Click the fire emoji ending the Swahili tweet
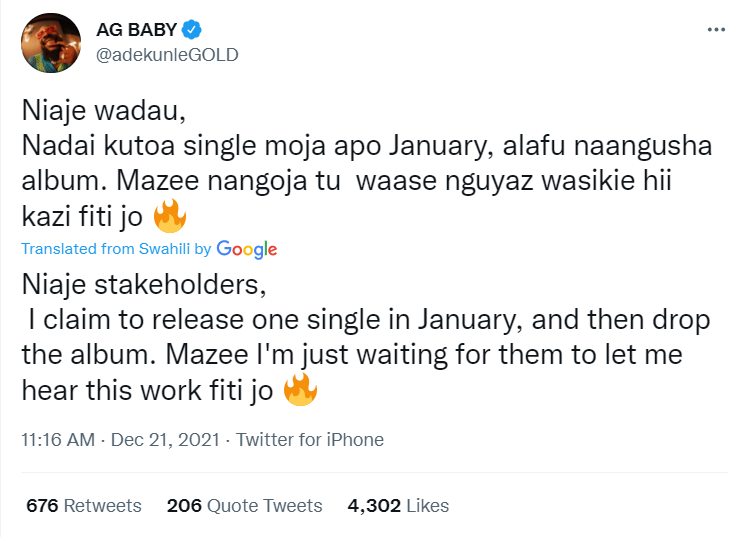 (171, 216)
